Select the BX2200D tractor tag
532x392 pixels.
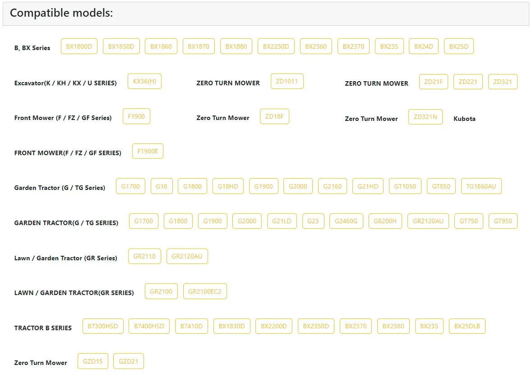[x=274, y=326]
